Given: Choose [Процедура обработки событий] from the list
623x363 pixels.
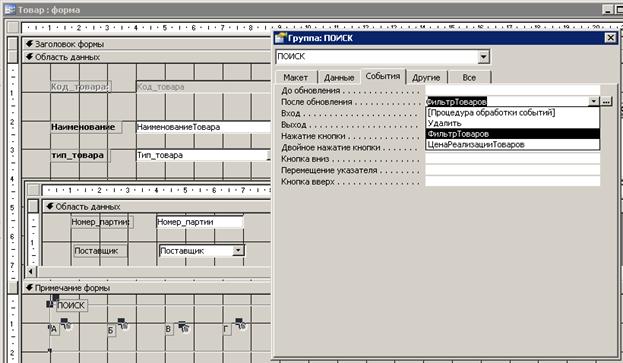Looking at the screenshot, I should [x=513, y=112].
